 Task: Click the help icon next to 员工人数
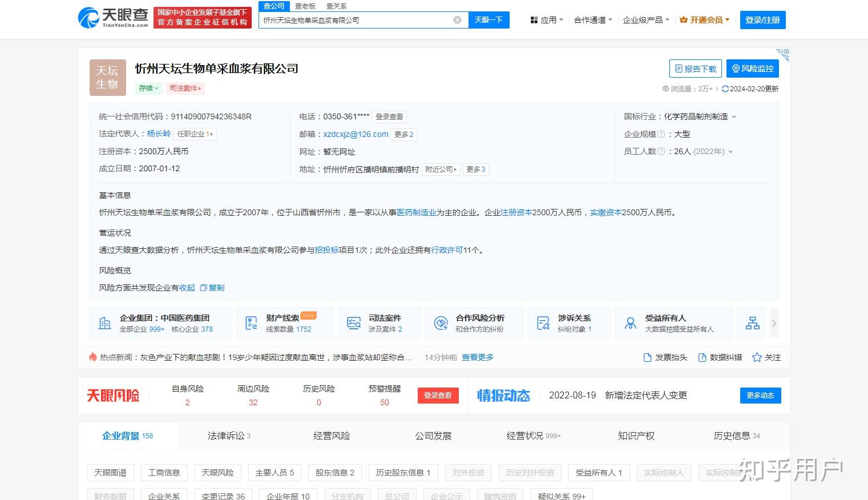tap(661, 151)
